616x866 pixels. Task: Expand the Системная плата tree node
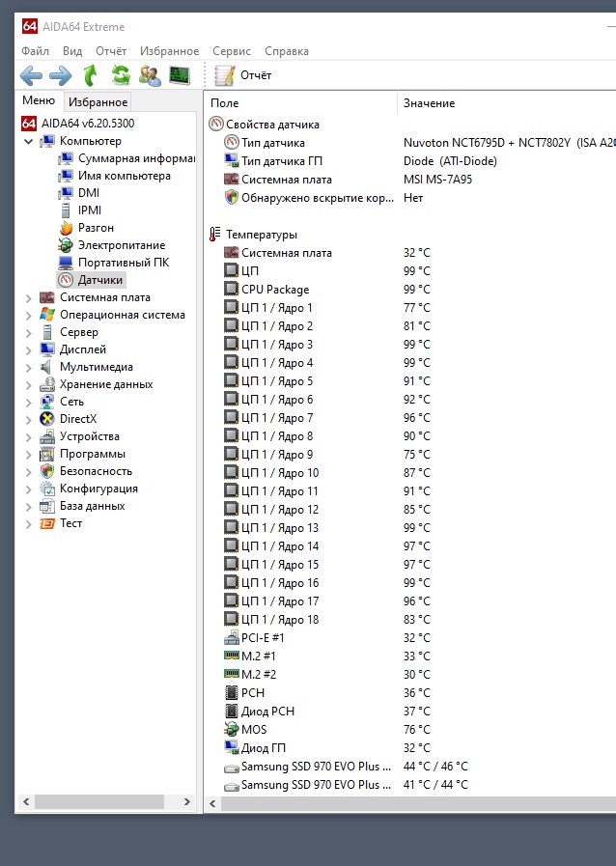29,298
